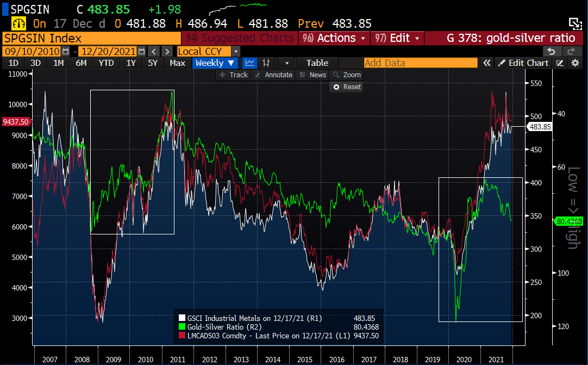Edit the start date 09/10/2010 field
This screenshot has height=365, width=588.
(32, 52)
